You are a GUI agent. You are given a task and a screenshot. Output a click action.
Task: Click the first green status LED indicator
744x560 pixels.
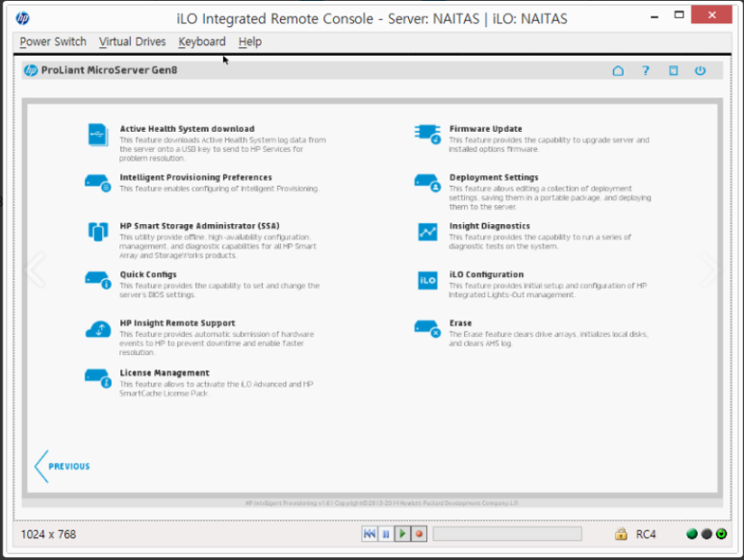[692, 534]
